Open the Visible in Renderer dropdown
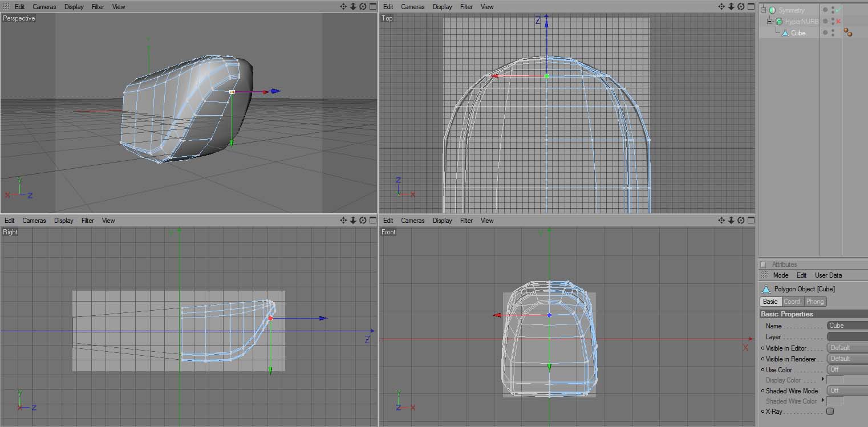 click(847, 359)
